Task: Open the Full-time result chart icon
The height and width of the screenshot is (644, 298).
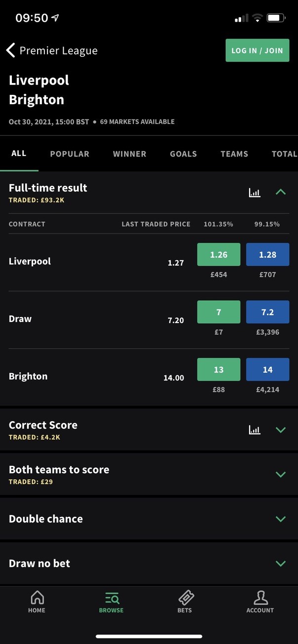Action: coord(255,192)
